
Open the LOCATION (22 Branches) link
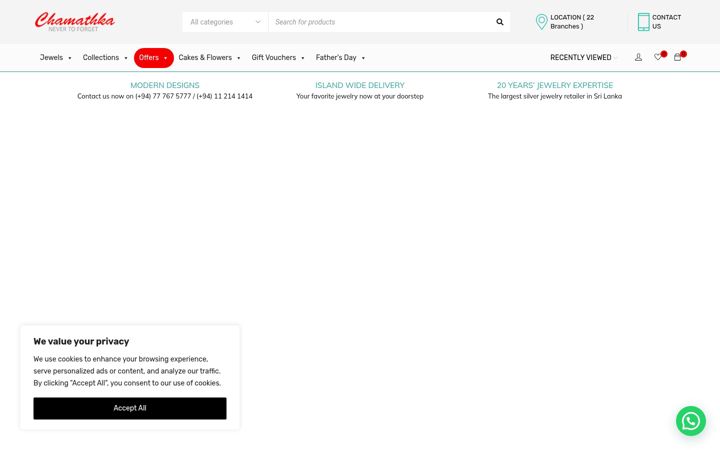click(x=572, y=22)
